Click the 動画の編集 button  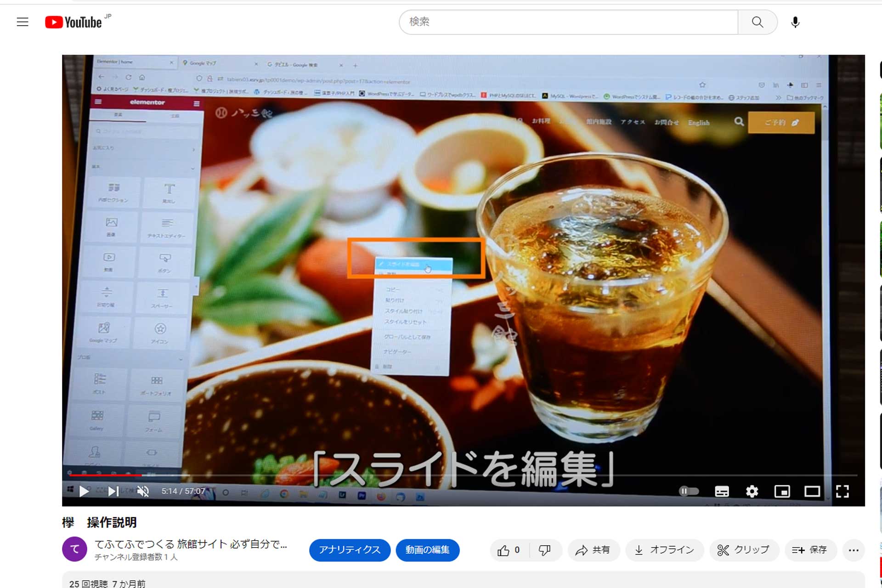[x=427, y=550]
